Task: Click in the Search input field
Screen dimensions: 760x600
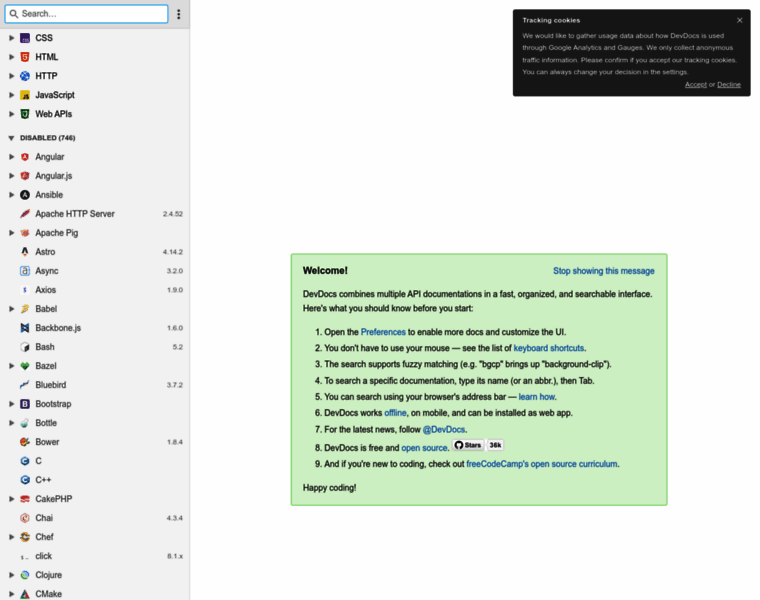Action: [x=87, y=14]
